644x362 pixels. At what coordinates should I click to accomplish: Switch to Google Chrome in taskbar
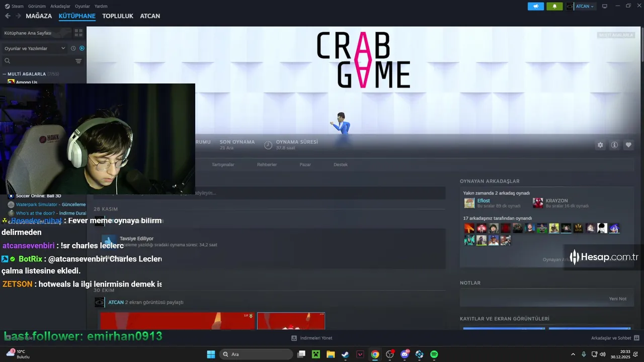pos(375,354)
